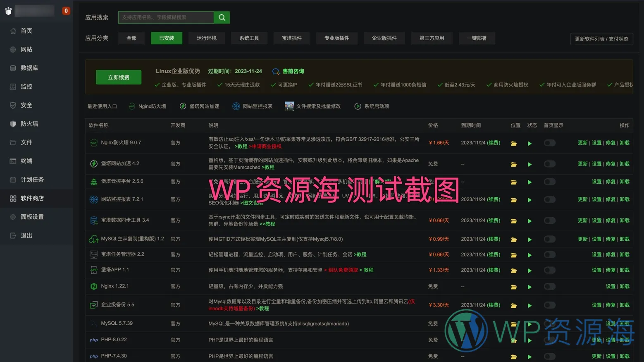644x362 pixels.
Task: Click the 立即续费 button
Action: [119, 77]
